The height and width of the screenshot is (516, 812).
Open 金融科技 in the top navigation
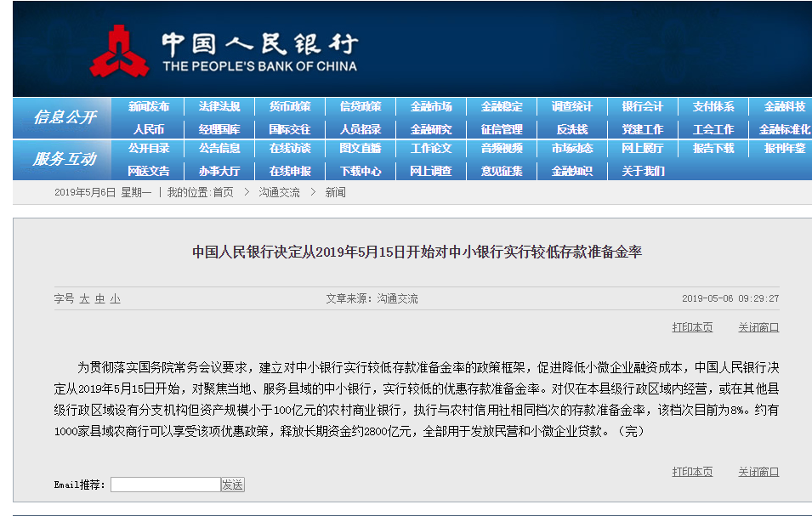pyautogui.click(x=785, y=106)
